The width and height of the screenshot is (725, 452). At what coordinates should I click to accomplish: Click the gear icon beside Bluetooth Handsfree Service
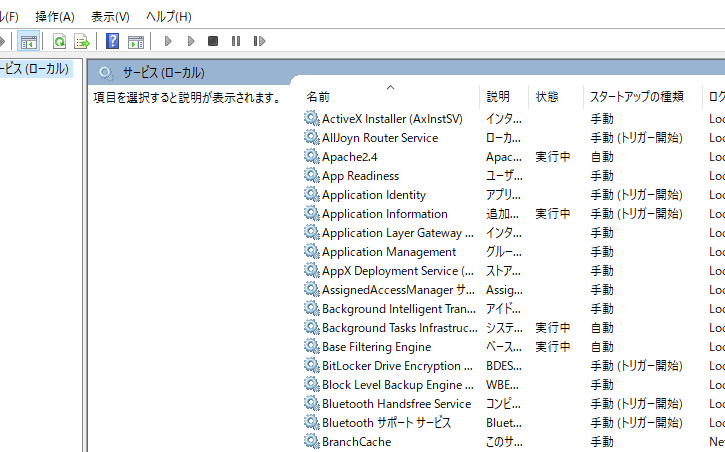(x=312, y=403)
